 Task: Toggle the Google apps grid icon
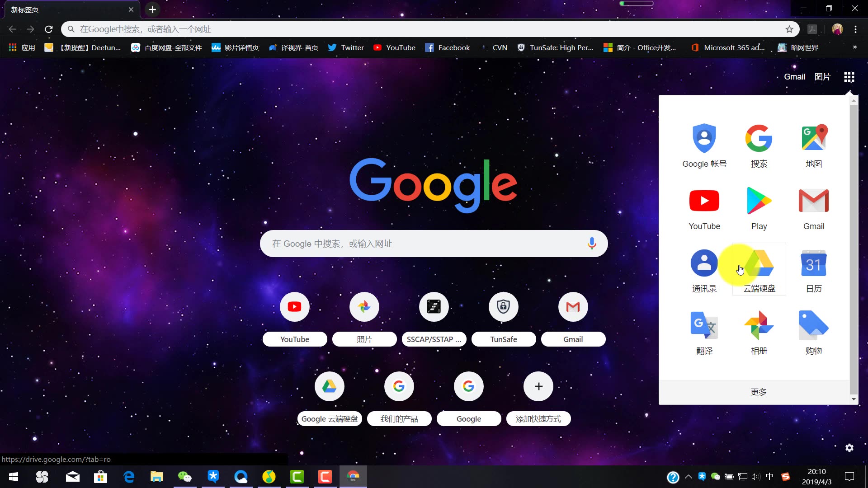click(849, 77)
